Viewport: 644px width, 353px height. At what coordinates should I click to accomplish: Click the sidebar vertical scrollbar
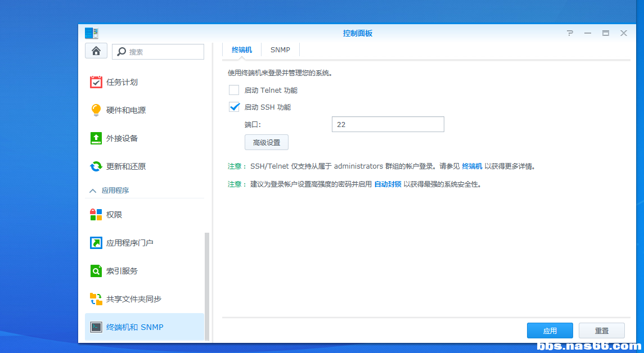coord(207,286)
